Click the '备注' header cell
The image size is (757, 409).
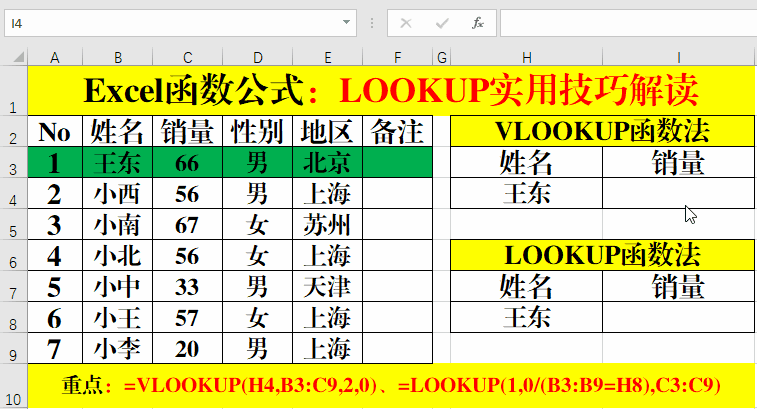(398, 131)
